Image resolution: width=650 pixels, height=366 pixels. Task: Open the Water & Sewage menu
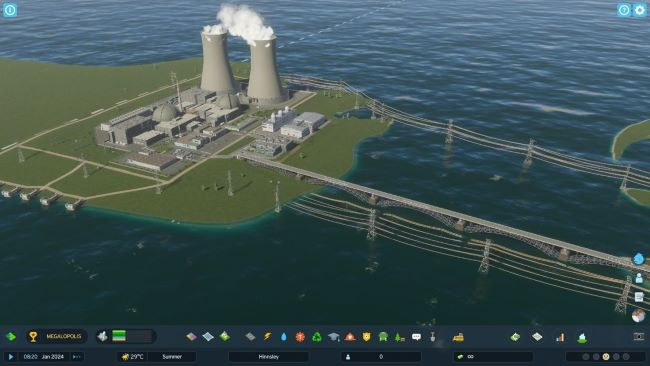[284, 337]
